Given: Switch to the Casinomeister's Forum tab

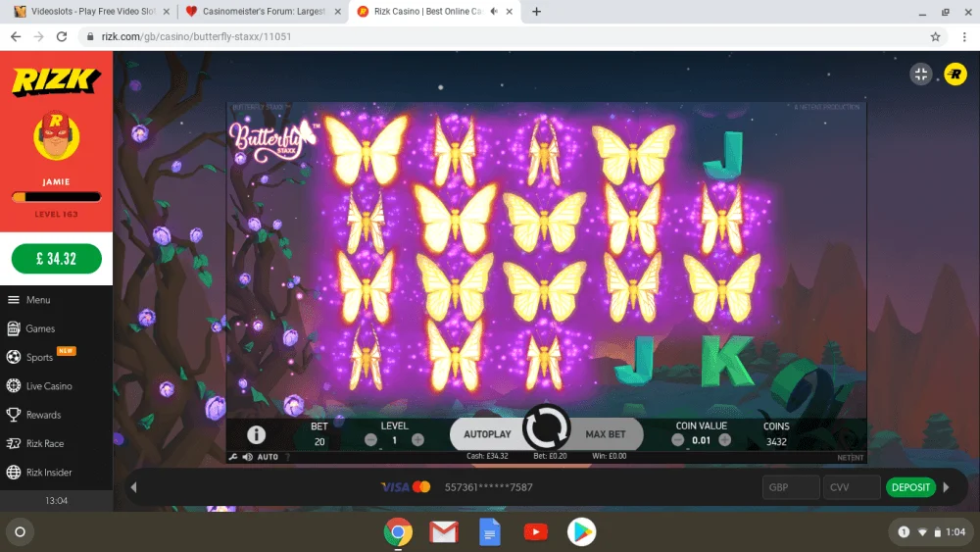Looking at the screenshot, I should (x=264, y=11).
